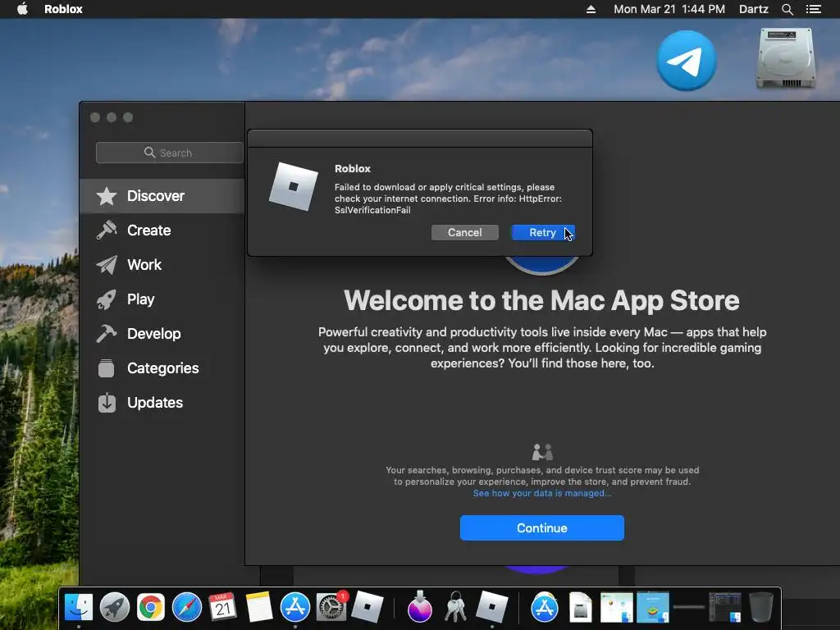Viewport: 840px width, 630px height.
Task: Select Create in the App Store sidebar
Action: point(162,231)
